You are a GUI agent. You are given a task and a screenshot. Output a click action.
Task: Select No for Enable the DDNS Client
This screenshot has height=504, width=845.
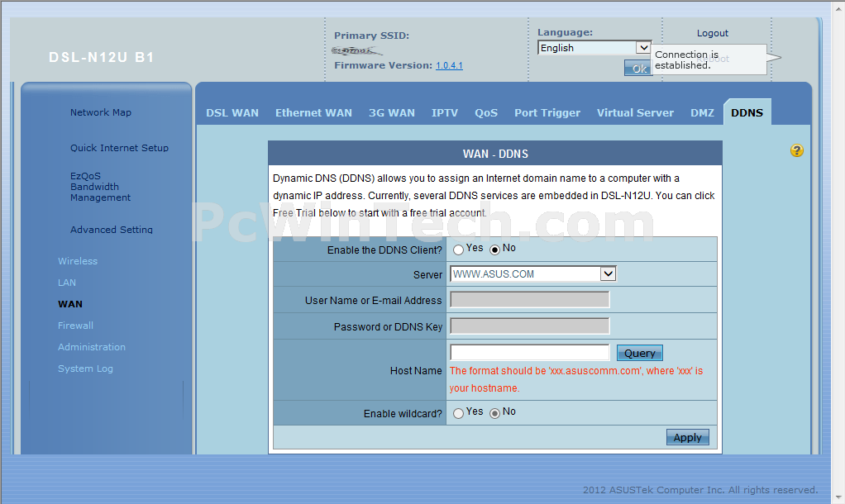(494, 250)
